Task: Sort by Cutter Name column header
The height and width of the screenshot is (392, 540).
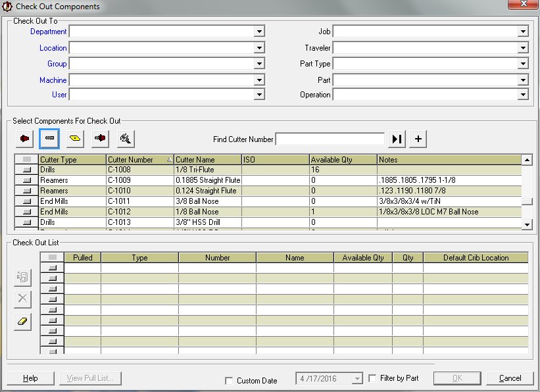Action: (x=208, y=159)
